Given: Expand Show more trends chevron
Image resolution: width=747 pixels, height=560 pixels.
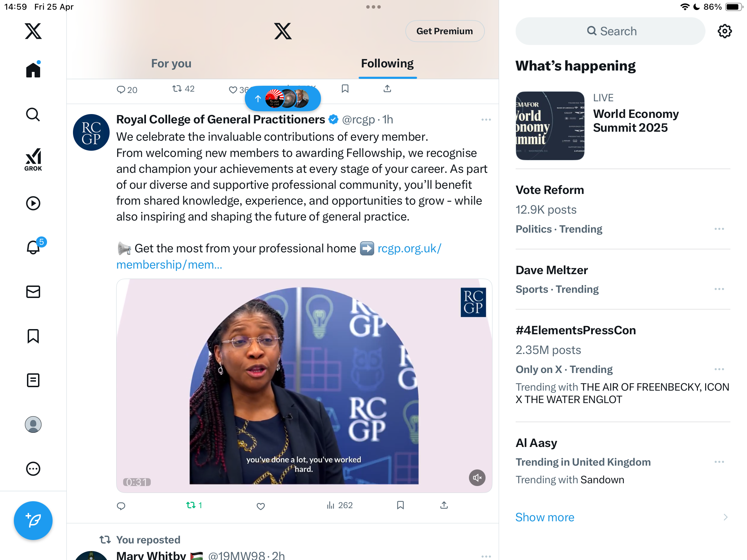Looking at the screenshot, I should click(725, 517).
